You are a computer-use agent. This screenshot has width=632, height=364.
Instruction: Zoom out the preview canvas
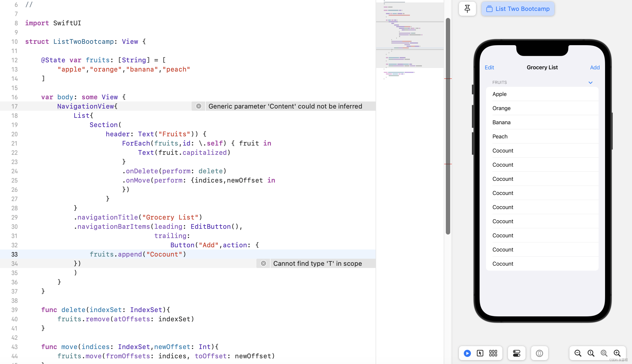tap(578, 353)
